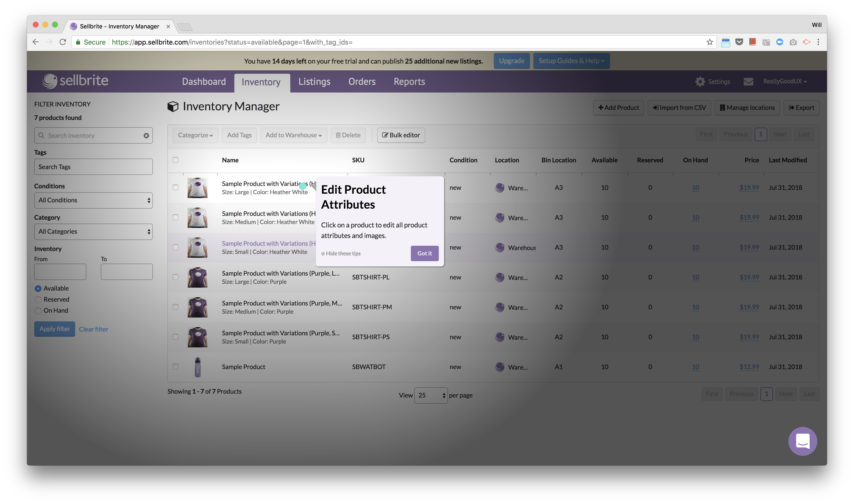Click warehouse icon in SBWATBOT row
The image size is (854, 504).
coord(499,367)
